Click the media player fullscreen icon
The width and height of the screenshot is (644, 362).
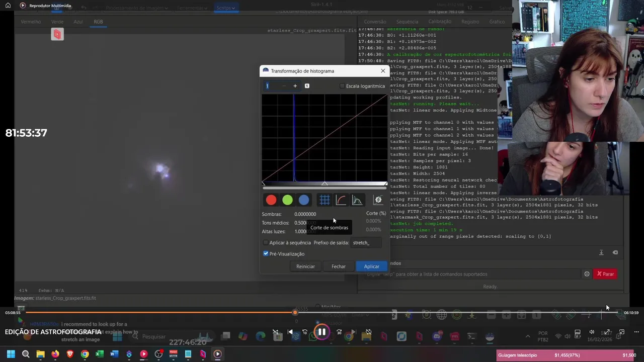[x=607, y=332]
